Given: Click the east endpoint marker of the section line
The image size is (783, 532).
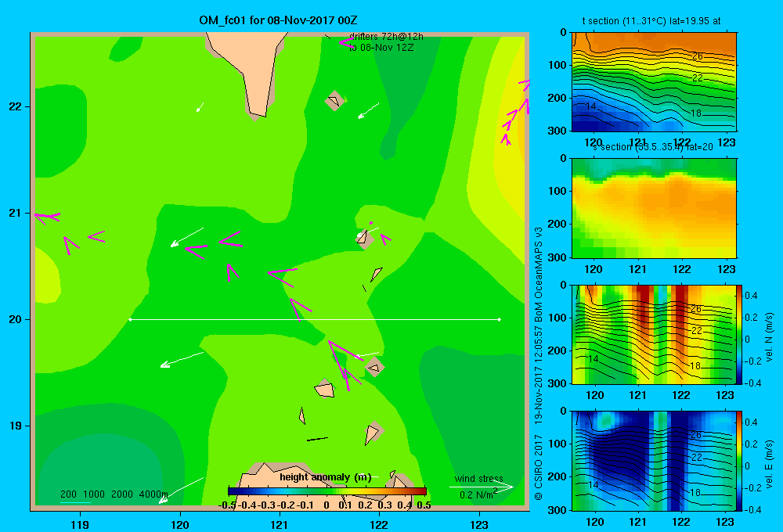Looking at the screenshot, I should 500,319.
